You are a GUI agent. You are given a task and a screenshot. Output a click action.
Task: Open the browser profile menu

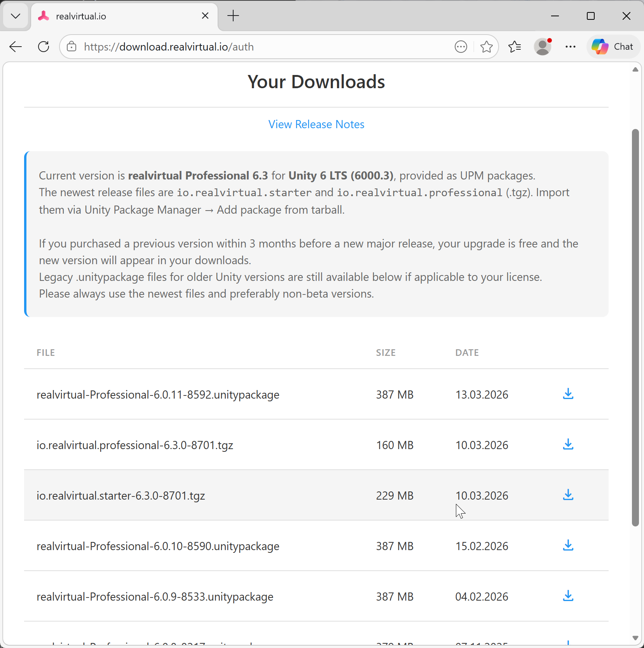click(x=543, y=47)
